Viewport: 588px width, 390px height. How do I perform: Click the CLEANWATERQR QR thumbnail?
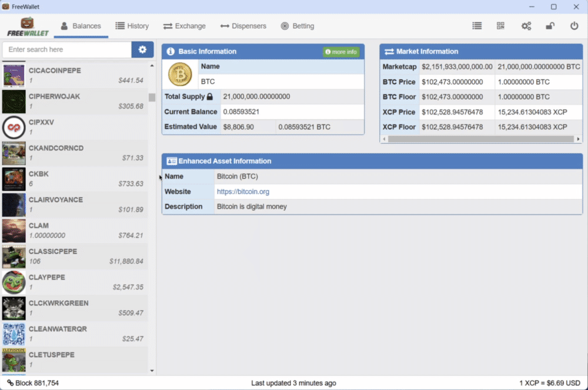(14, 334)
